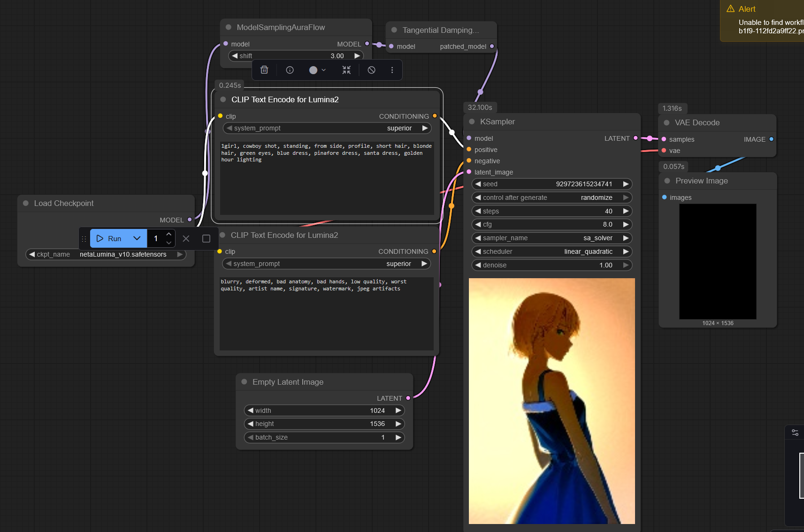Open the ckpt_name checkpoint selector
The height and width of the screenshot is (532, 804).
[x=106, y=254]
